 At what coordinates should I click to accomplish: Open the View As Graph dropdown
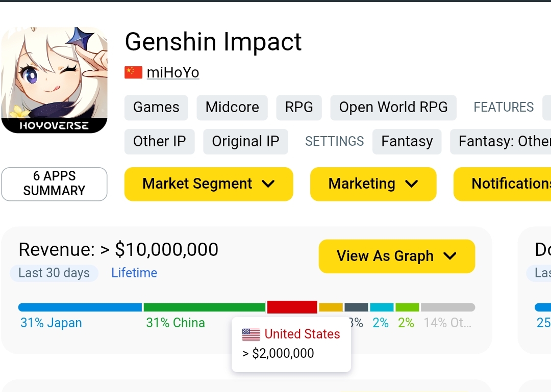point(397,256)
